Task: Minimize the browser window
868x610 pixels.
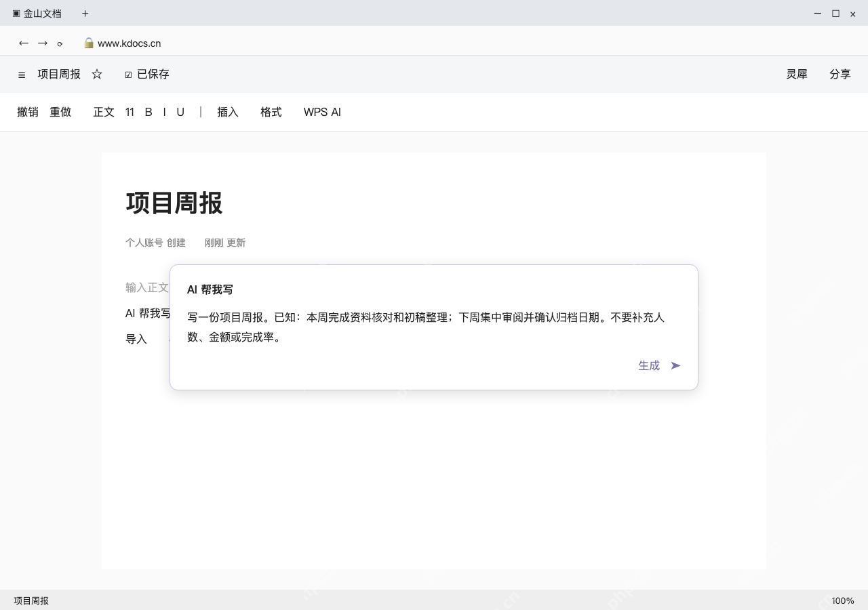Action: (x=818, y=14)
